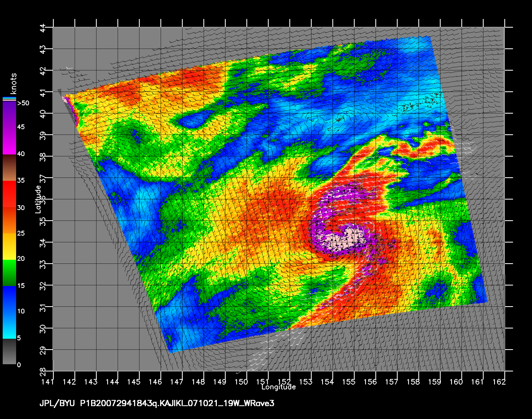Click the magenta 40-45 knots color bar segment
This screenshot has width=532, height=419.
9,141
